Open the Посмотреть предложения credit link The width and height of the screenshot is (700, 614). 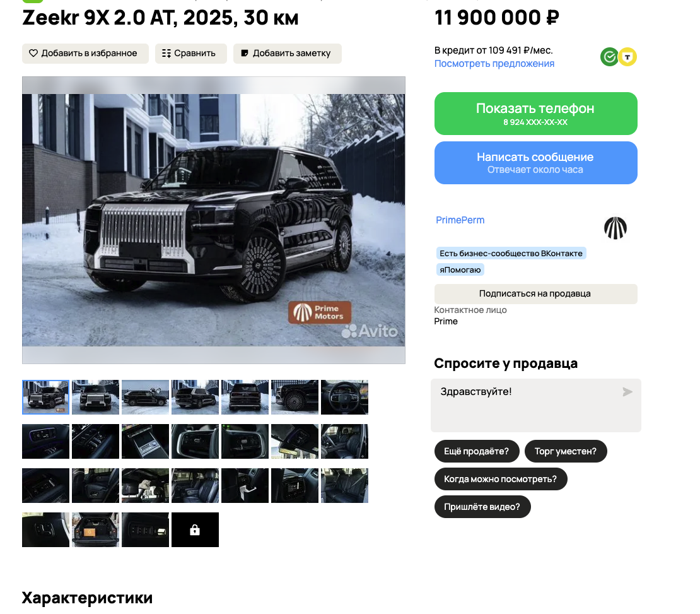[x=494, y=64]
